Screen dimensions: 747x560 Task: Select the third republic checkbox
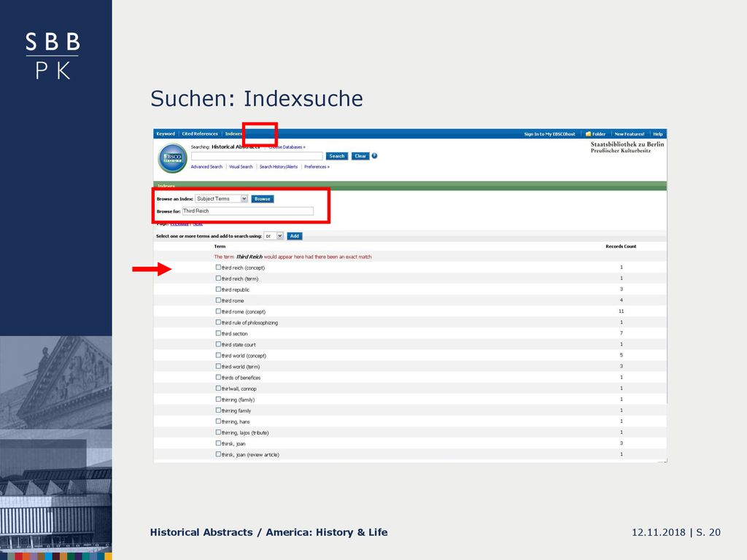point(218,289)
